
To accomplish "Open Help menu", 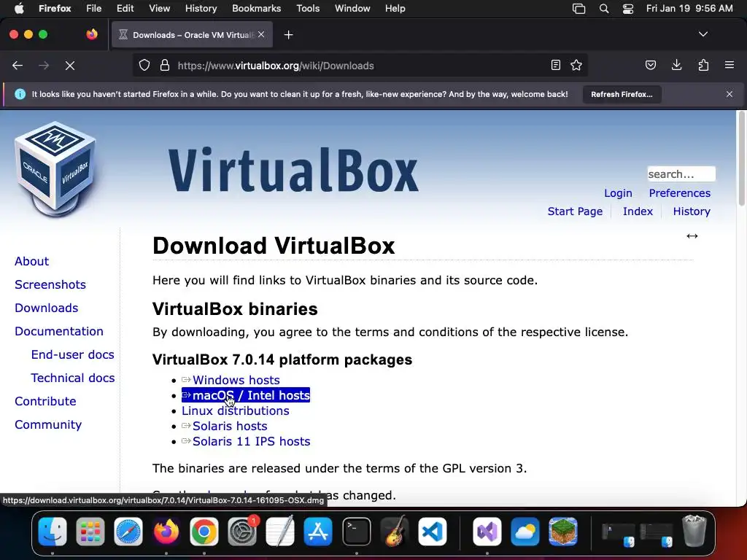I will (395, 8).
